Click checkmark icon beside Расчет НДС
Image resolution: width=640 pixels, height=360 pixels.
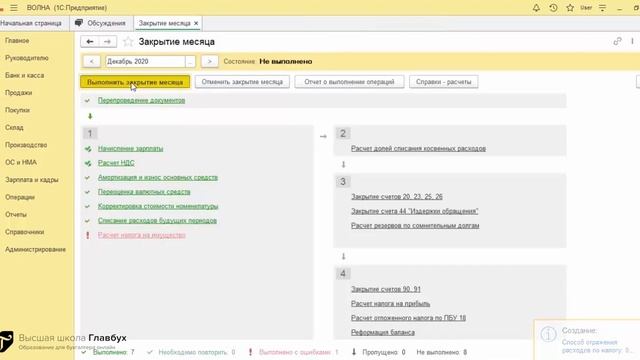(88, 163)
